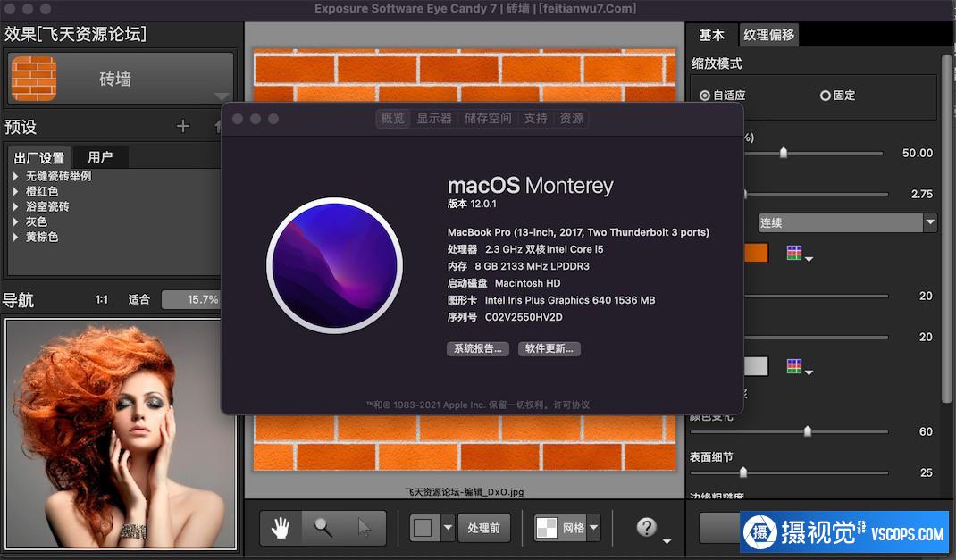The width and height of the screenshot is (956, 560).
Task: Expand the 橙红色 preset group
Action: (x=15, y=191)
